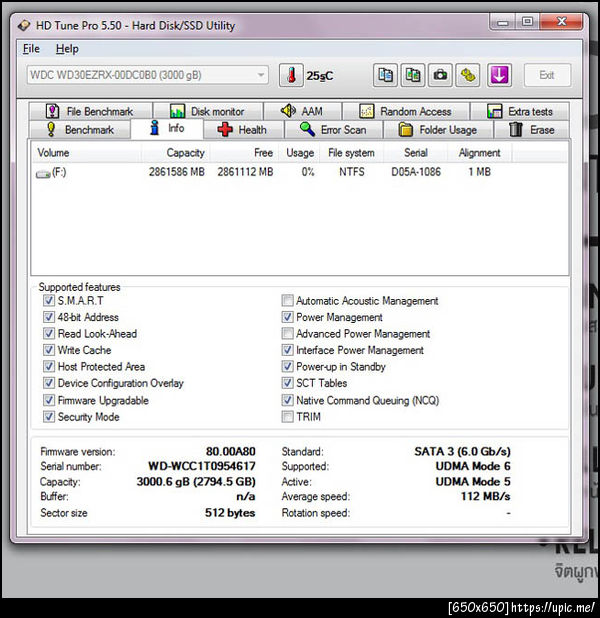
Task: Switch to the Health tab
Action: click(243, 130)
